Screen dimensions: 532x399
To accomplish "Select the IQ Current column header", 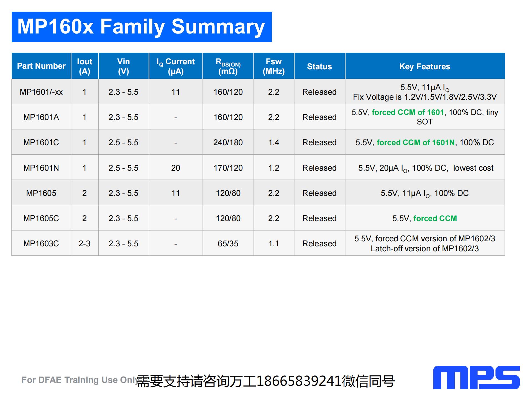I will point(176,66).
